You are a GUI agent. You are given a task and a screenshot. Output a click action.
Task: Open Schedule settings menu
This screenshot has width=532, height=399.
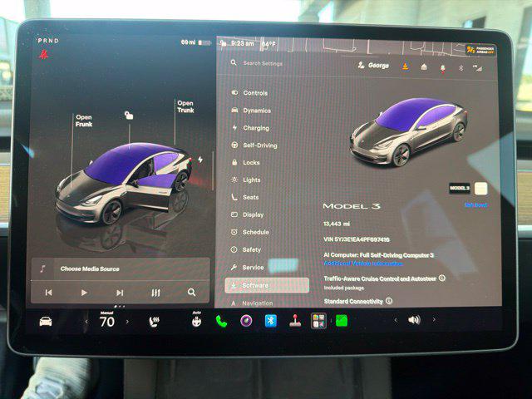(x=250, y=232)
